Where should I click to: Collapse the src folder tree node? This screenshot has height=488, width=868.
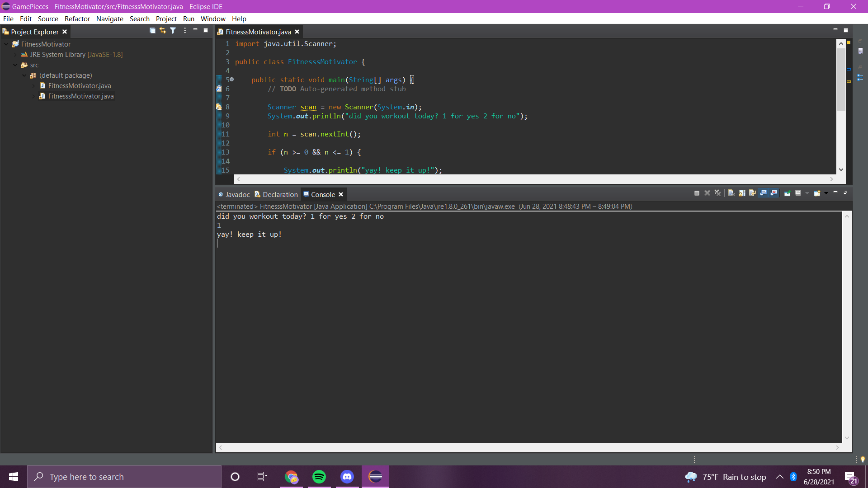tap(15, 65)
